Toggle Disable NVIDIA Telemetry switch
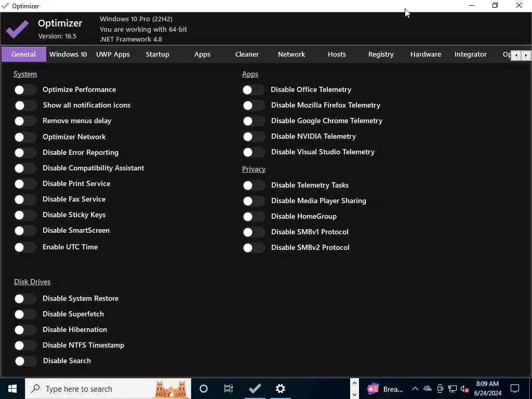532x399 pixels. click(254, 137)
